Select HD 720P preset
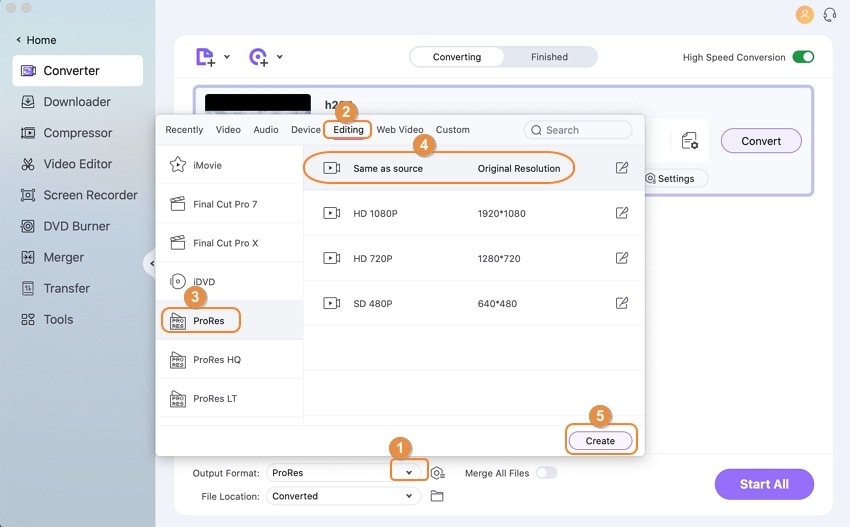 [x=474, y=258]
